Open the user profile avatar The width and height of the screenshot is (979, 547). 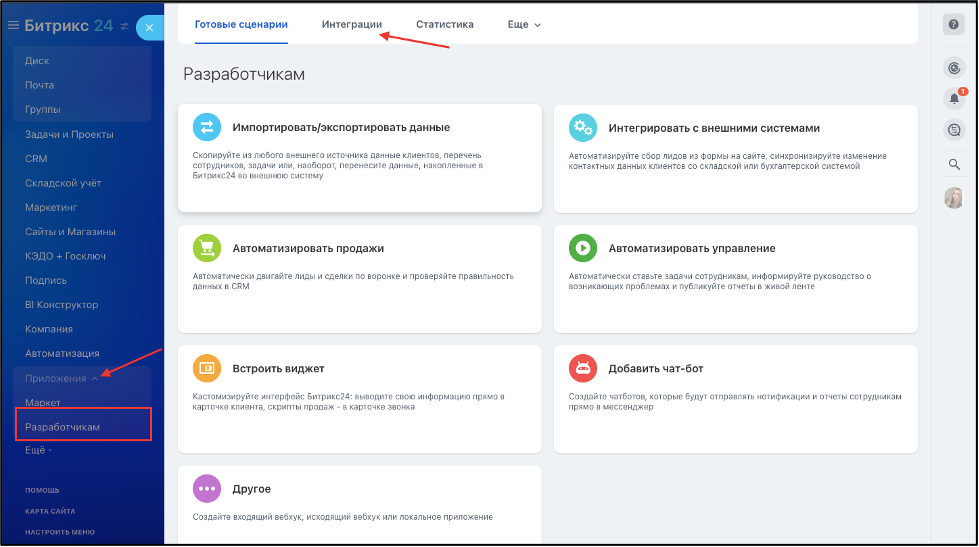953,198
